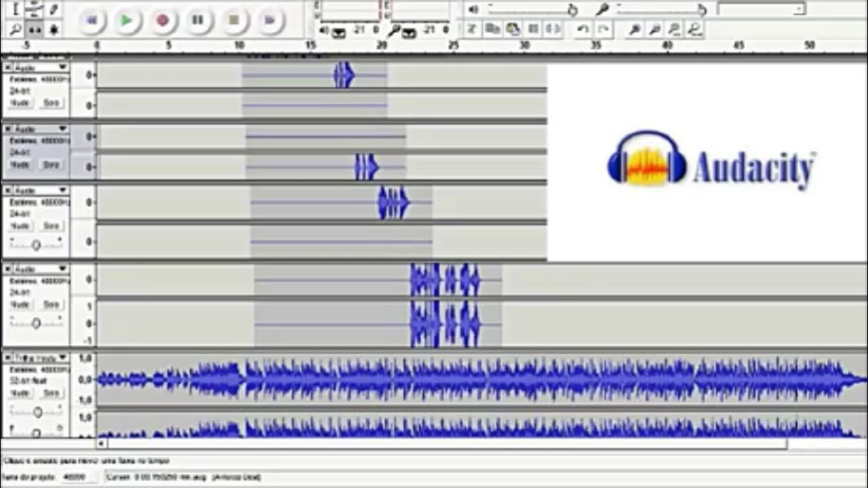Click the red Record button

162,20
